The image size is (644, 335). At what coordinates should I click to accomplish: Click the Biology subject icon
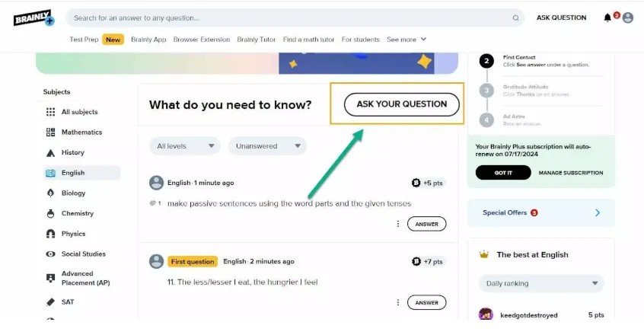click(50, 193)
